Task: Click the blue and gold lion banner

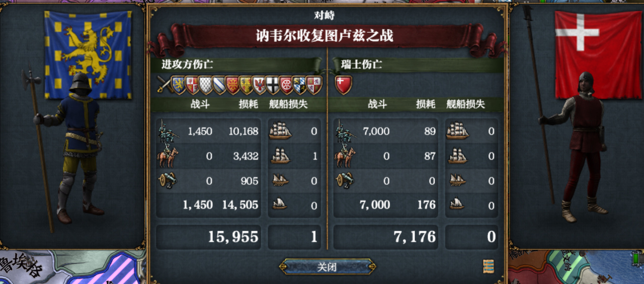Action: point(88,54)
